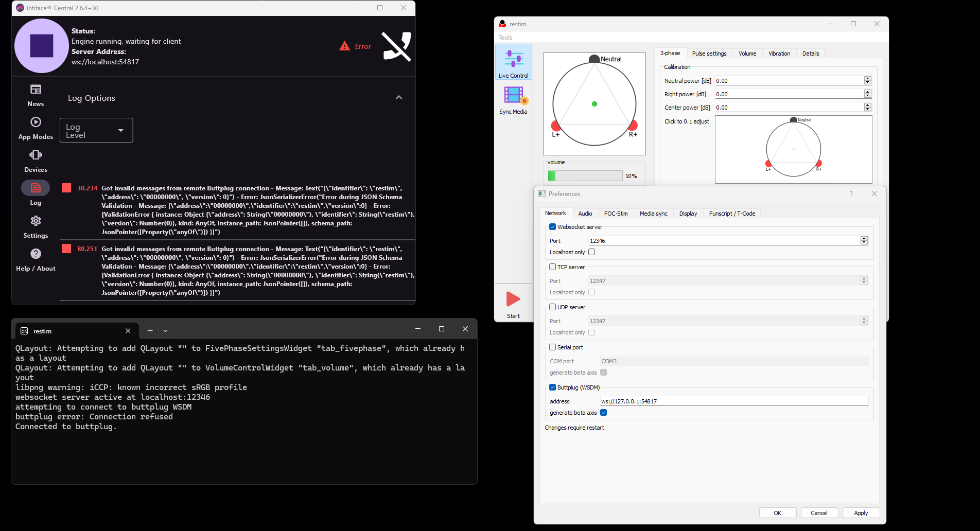Open Devices page in Intiface sidebar

pos(36,161)
